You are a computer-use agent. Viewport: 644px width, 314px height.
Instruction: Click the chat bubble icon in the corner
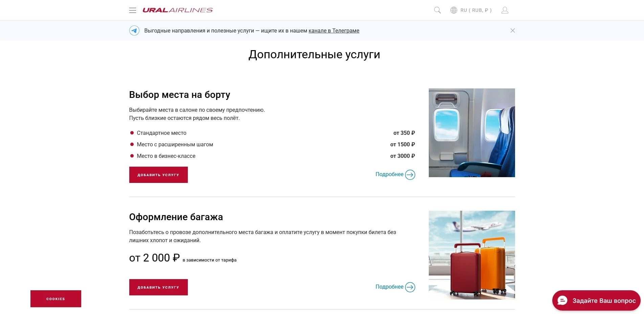click(x=562, y=300)
